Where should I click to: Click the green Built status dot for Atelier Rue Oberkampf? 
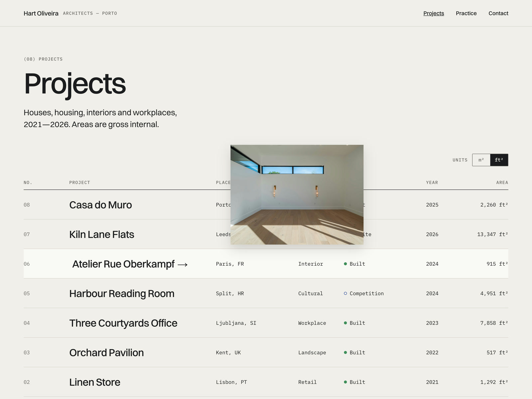click(x=345, y=264)
